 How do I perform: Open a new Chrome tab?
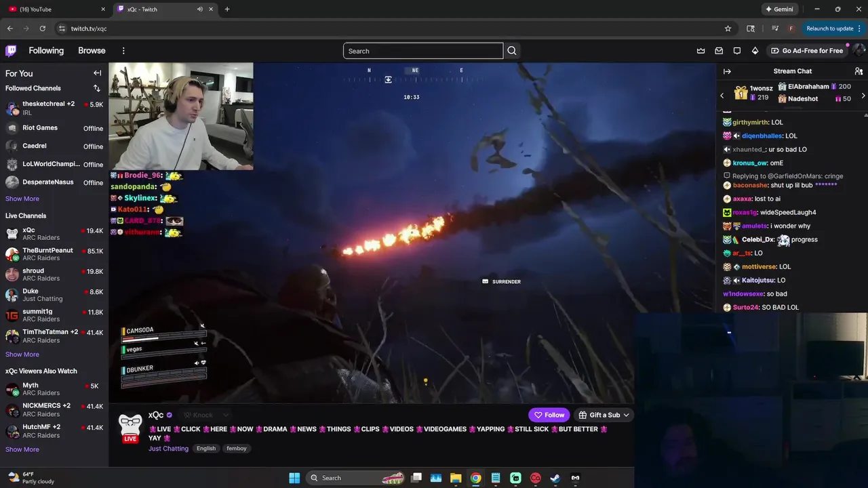227,9
